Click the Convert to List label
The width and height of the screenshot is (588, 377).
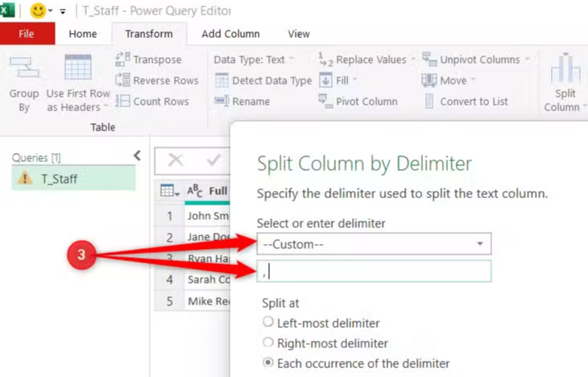474,101
